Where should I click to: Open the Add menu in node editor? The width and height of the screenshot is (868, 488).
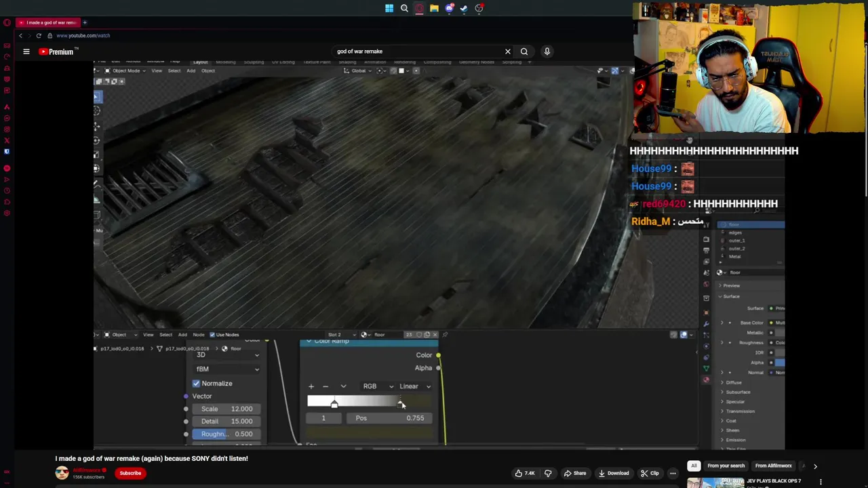point(182,335)
